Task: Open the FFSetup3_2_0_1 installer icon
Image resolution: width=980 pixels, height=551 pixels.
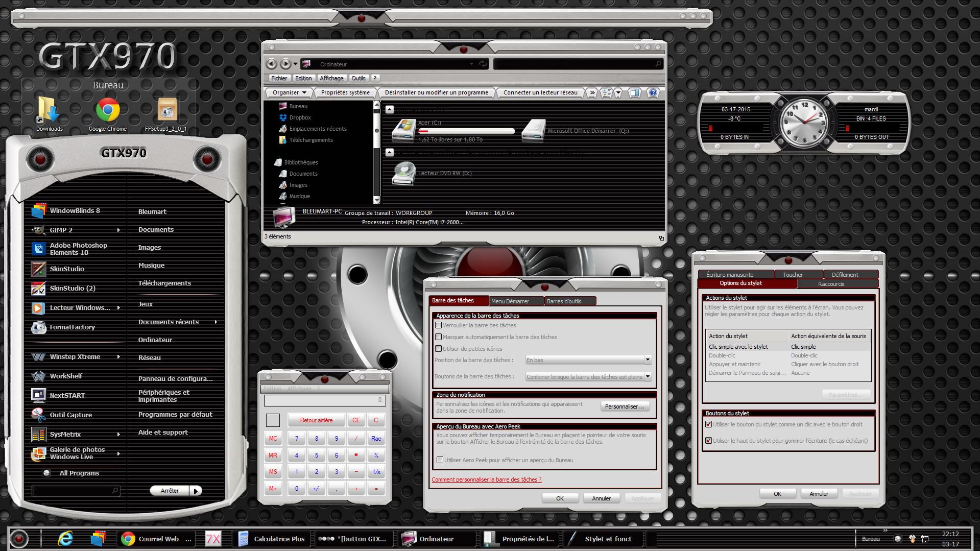Action: coord(167,110)
